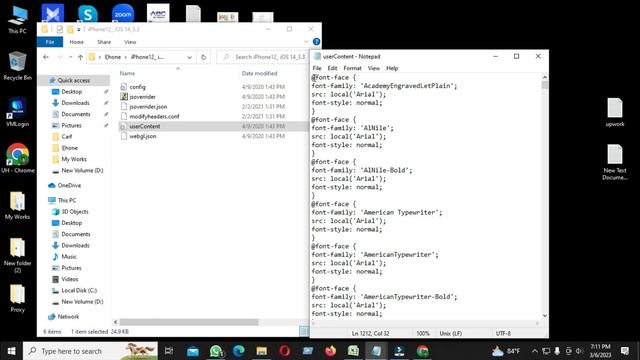Click Notepad scroll down arrow

click(544, 316)
